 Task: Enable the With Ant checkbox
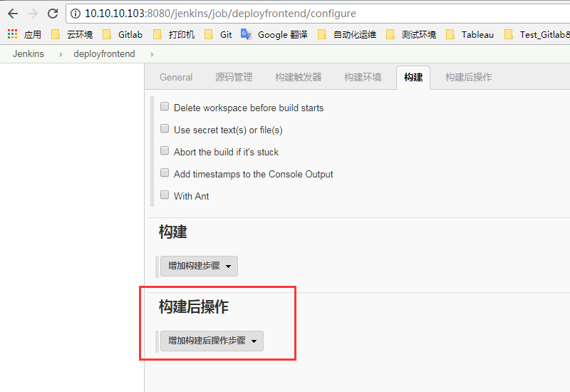(x=165, y=195)
